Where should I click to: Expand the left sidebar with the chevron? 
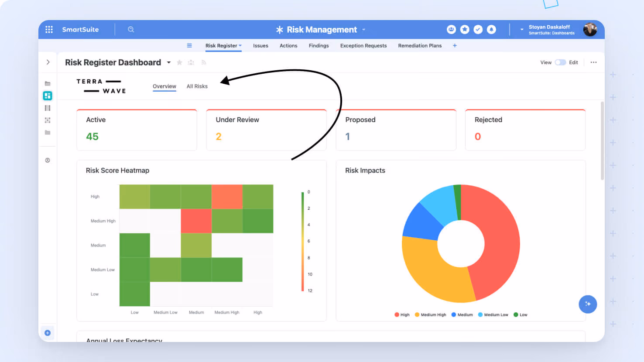click(48, 62)
